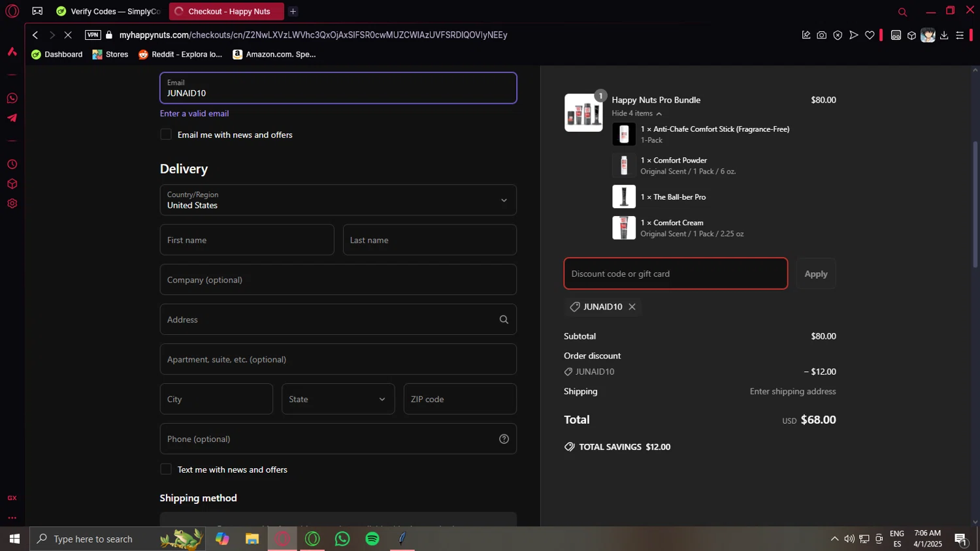This screenshot has width=980, height=551.
Task: Open the State dropdown
Action: (338, 399)
